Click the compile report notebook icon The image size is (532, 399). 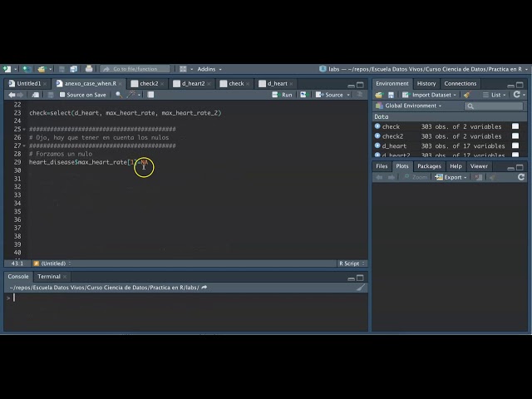coord(150,95)
